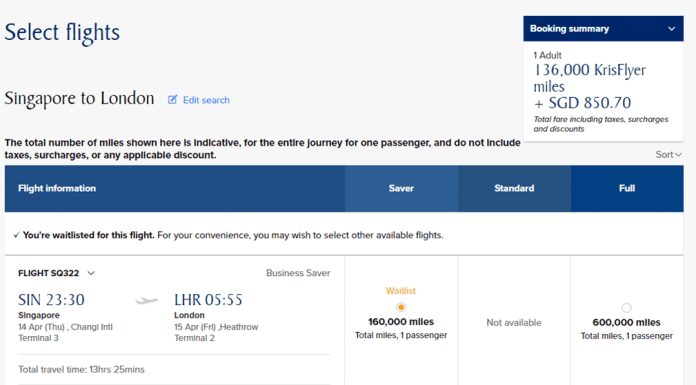Click the 136,000 KrisFlyer miles total

(589, 78)
